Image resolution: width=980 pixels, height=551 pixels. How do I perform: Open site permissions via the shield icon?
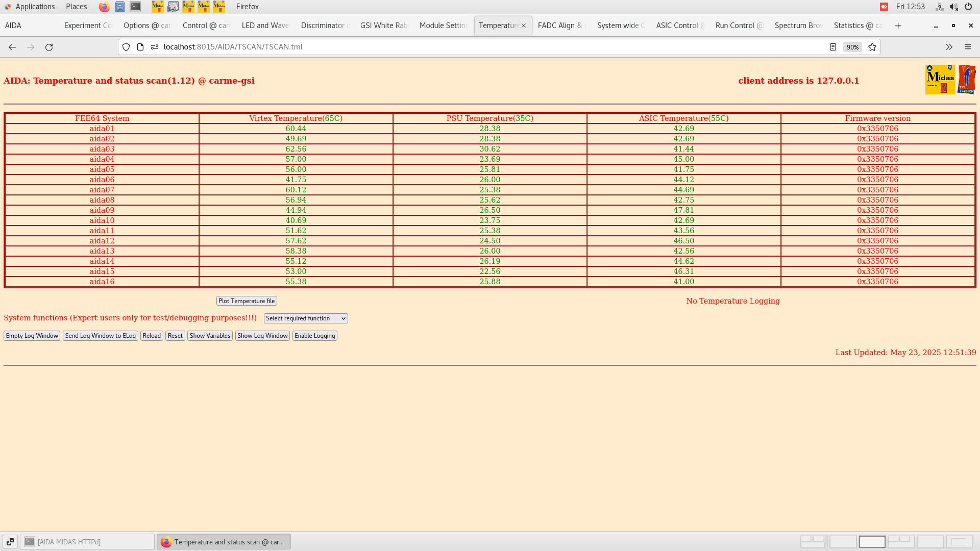[126, 47]
